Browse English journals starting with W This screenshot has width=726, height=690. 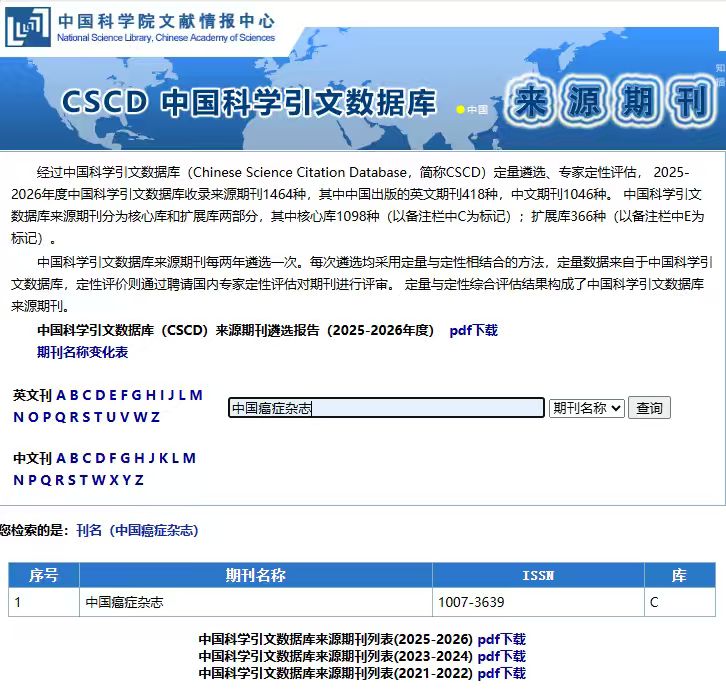[x=140, y=417]
